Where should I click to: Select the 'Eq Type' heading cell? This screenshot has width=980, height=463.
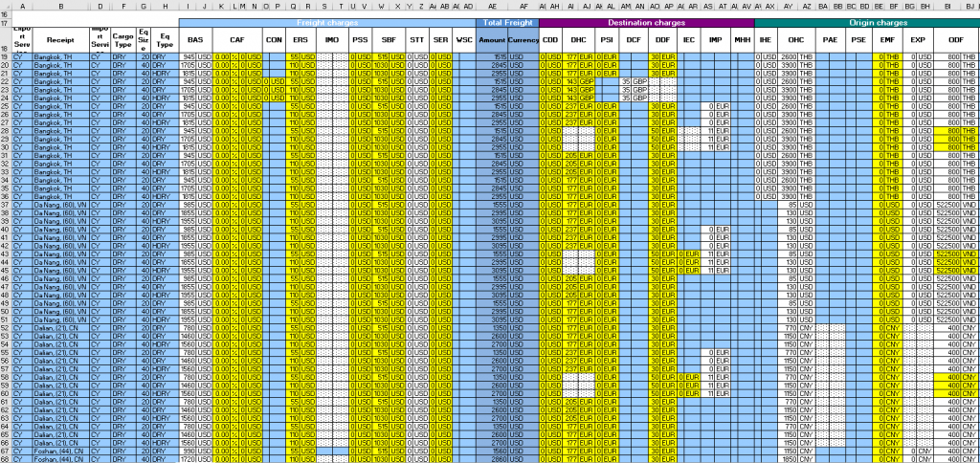(x=165, y=40)
